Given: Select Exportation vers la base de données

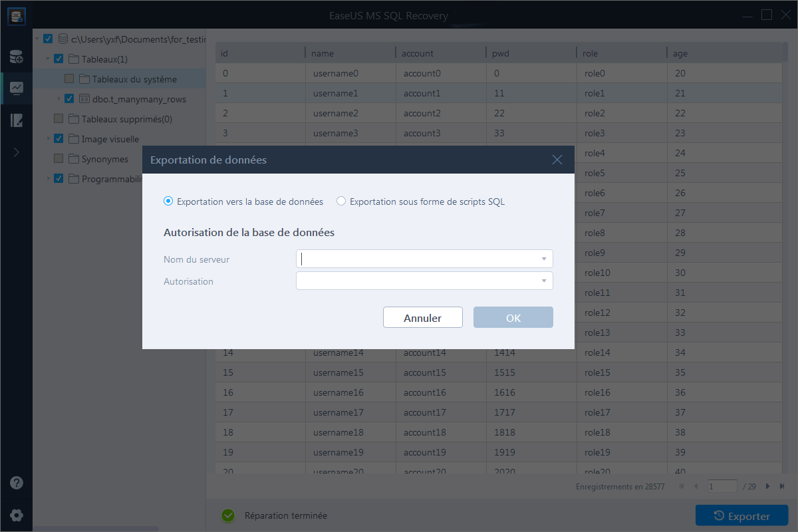Looking at the screenshot, I should click(x=168, y=201).
